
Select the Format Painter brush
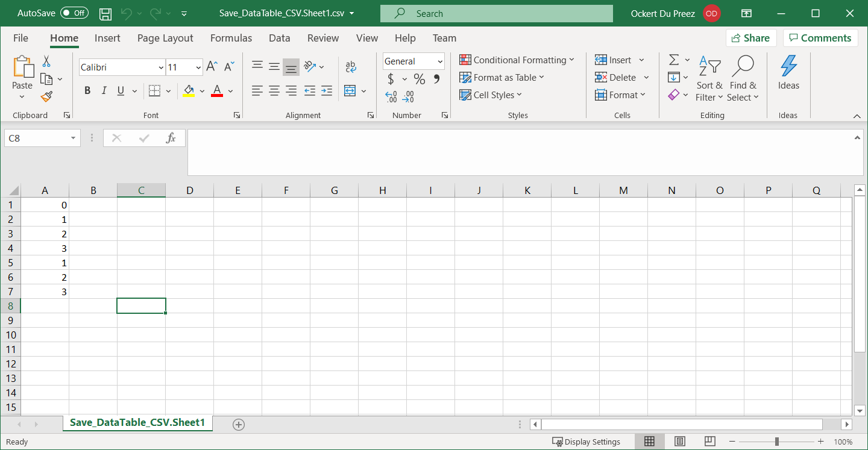(46, 96)
